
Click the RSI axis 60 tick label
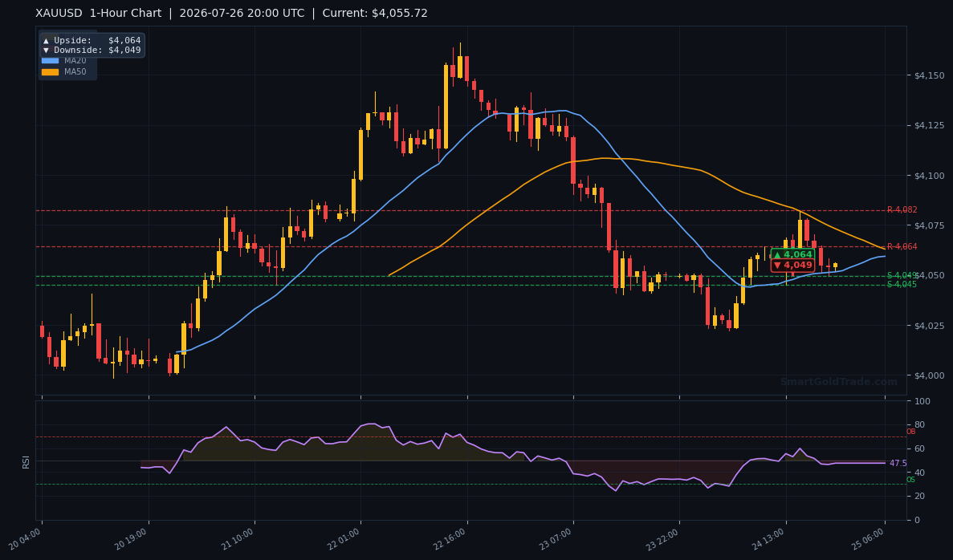click(x=919, y=448)
